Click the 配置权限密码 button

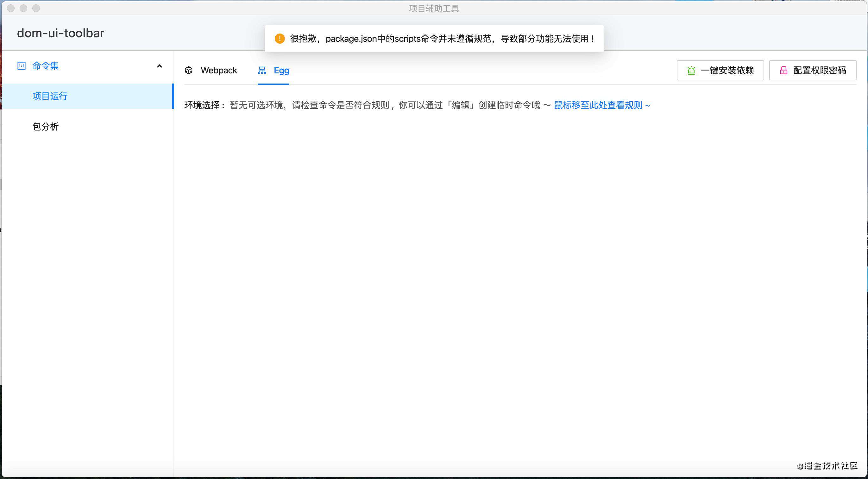click(x=813, y=71)
